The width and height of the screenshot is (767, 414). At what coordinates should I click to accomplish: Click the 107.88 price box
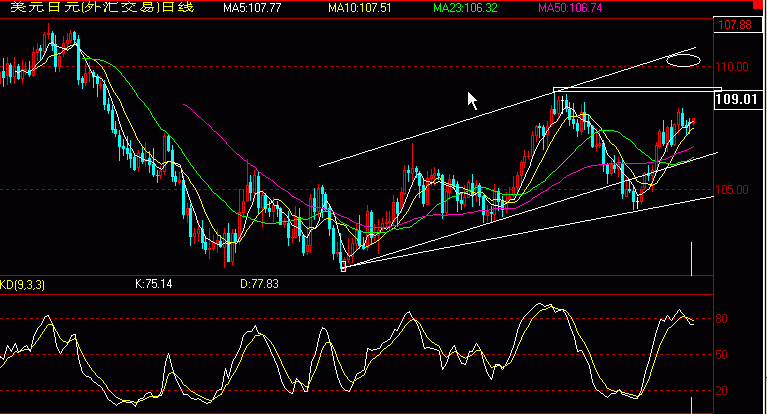click(738, 24)
